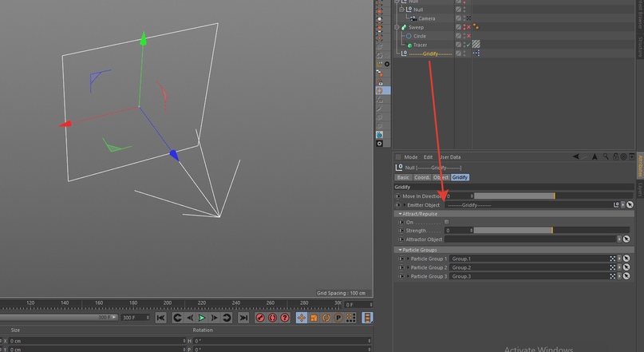Viewport: 644px width, 352px height.
Task: Collapse the Attract/Repulse section
Action: click(400, 214)
